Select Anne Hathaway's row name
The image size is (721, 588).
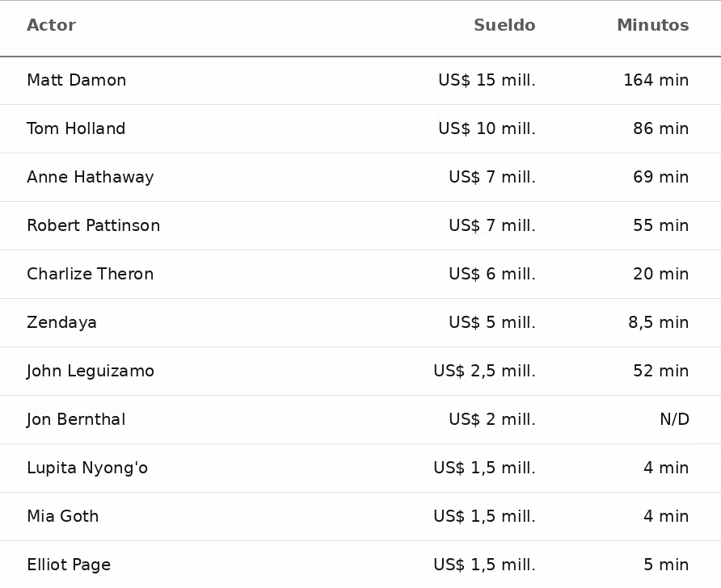point(91,177)
